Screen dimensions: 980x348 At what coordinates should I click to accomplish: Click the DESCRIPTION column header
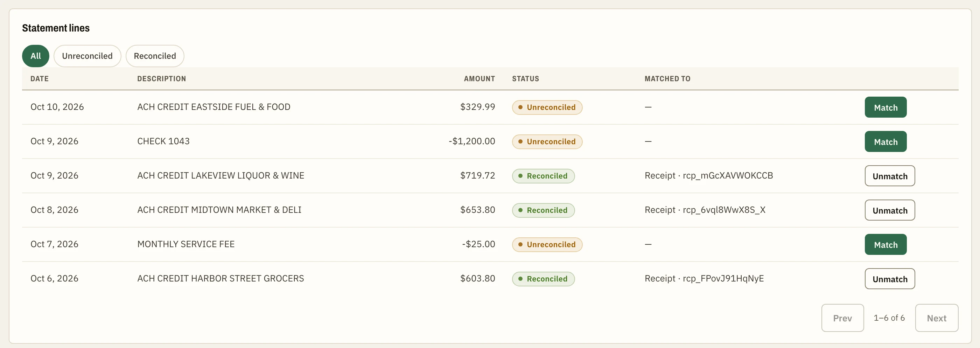(x=162, y=79)
